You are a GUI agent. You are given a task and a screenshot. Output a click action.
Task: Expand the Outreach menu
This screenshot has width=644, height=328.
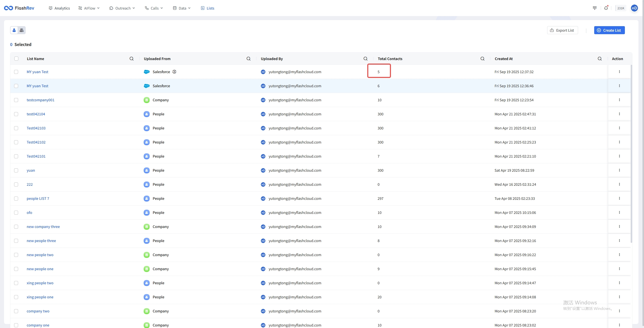click(x=122, y=8)
